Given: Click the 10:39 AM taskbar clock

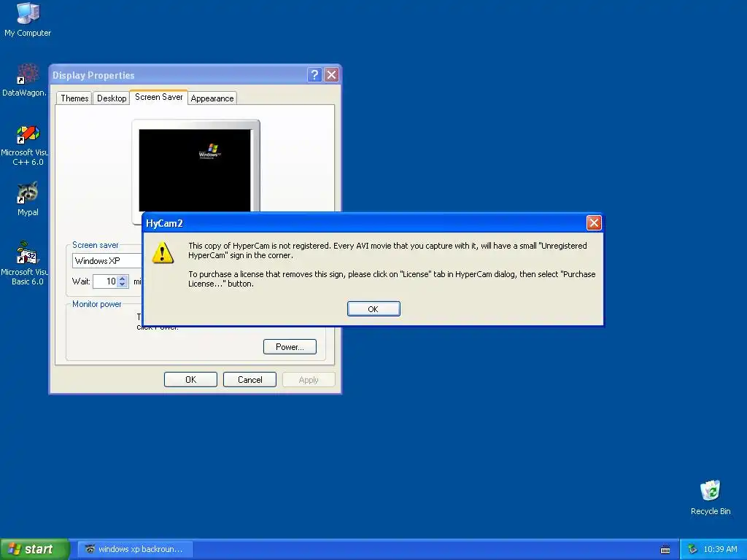Looking at the screenshot, I should (720, 550).
